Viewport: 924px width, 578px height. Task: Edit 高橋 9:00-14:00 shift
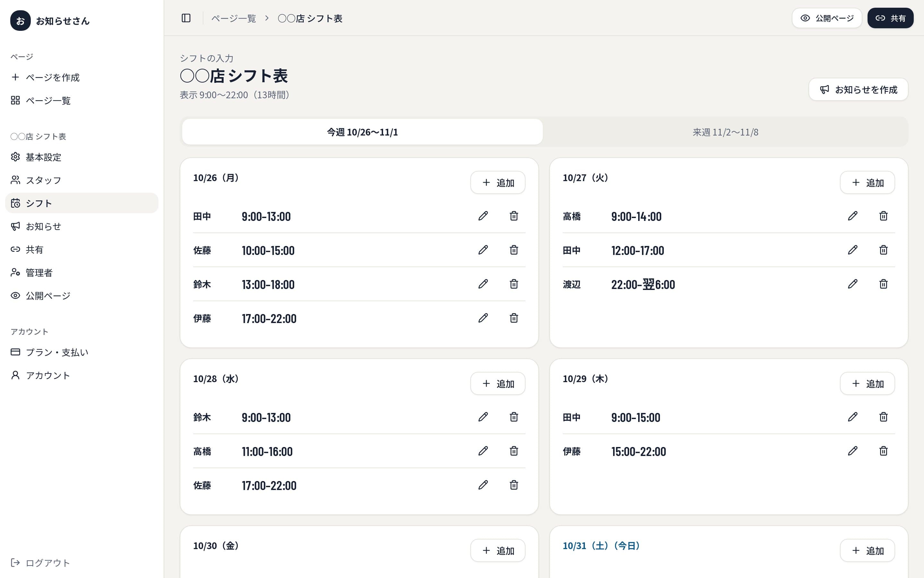coord(852,216)
